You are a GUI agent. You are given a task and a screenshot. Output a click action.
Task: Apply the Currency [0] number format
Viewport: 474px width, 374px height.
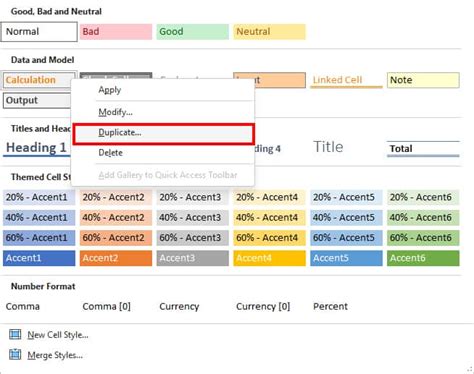point(263,306)
